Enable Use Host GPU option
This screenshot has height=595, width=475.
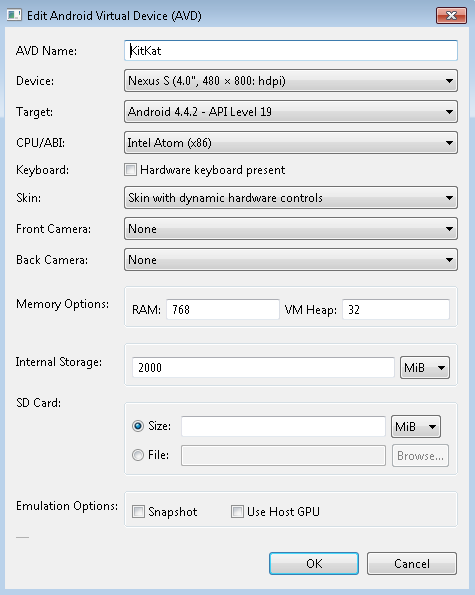click(x=237, y=512)
